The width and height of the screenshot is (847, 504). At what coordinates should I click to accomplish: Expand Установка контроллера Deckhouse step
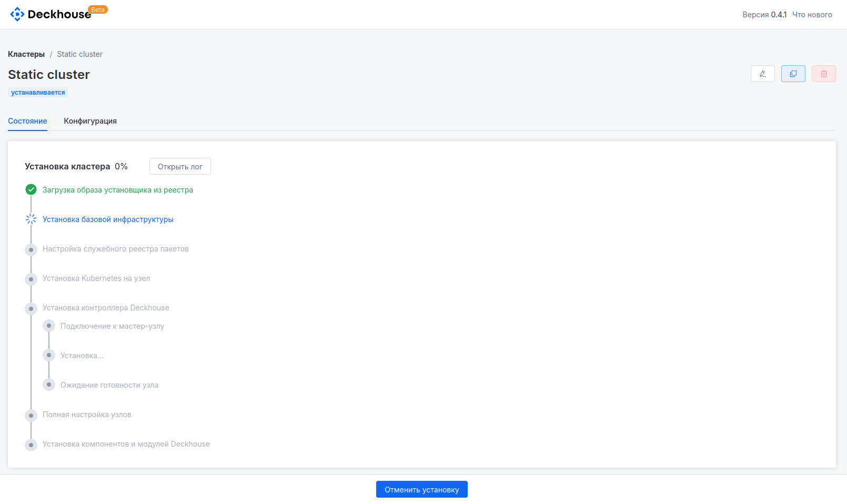106,308
